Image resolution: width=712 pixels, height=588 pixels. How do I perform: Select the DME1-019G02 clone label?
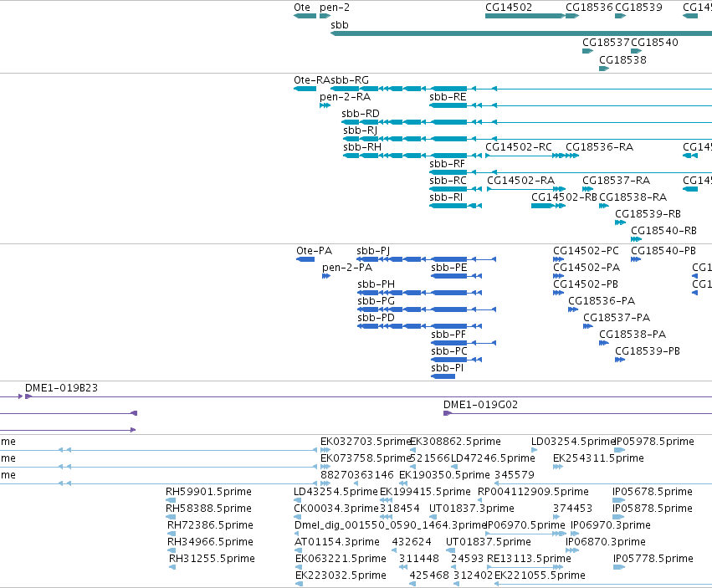coord(480,405)
